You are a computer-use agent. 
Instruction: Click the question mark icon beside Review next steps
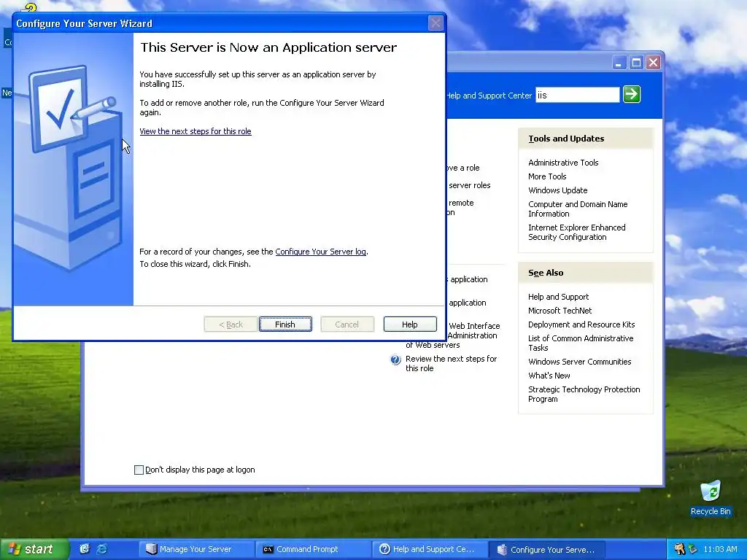tap(395, 360)
